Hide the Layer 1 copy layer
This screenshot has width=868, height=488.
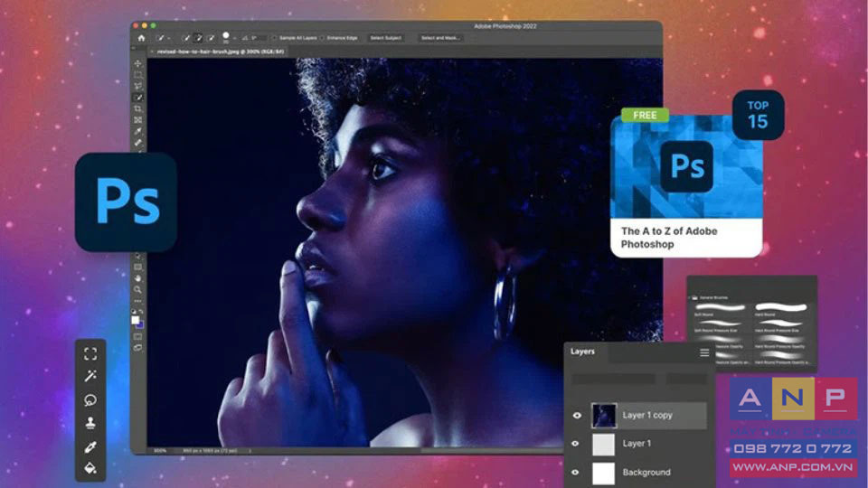(x=577, y=416)
